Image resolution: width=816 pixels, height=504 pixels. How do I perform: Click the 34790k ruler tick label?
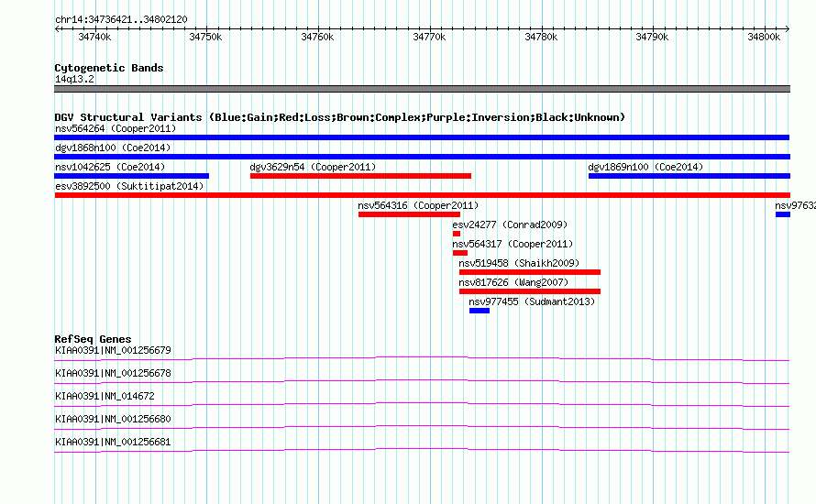652,37
